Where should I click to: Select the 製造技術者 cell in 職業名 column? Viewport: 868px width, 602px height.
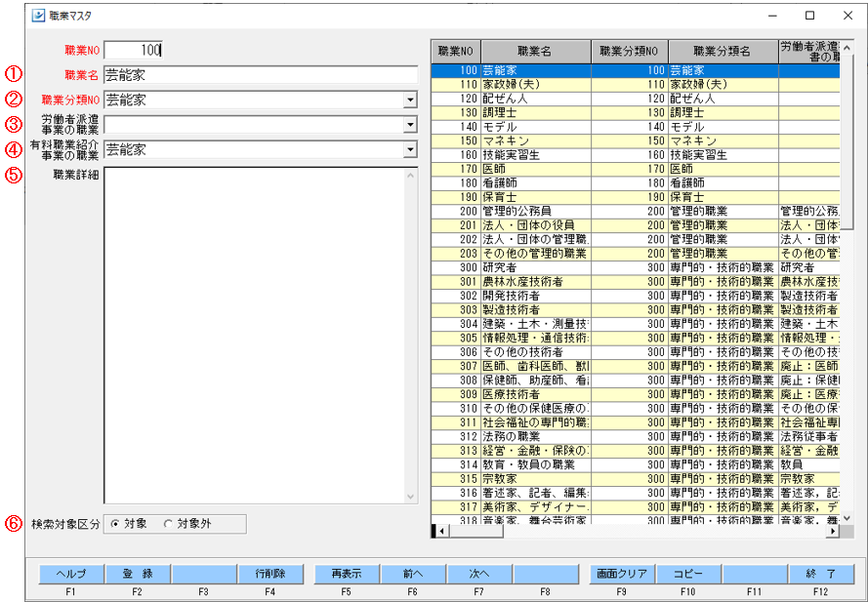click(535, 310)
